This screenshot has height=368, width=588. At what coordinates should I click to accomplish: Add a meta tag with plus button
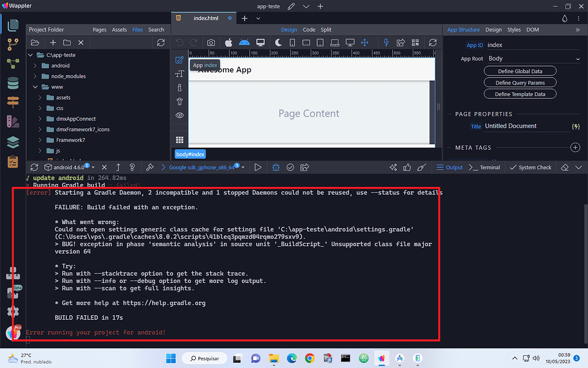tap(575, 148)
